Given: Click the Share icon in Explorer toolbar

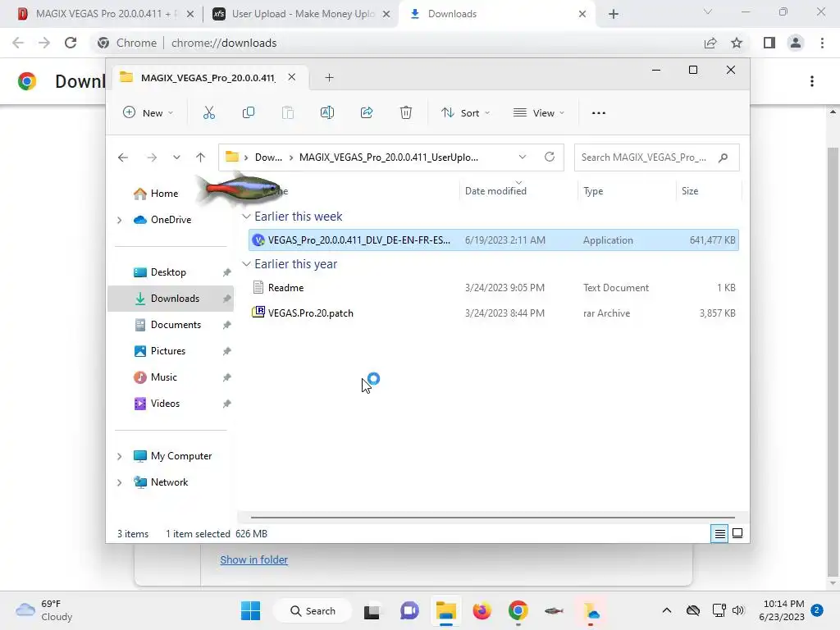Looking at the screenshot, I should coord(367,112).
